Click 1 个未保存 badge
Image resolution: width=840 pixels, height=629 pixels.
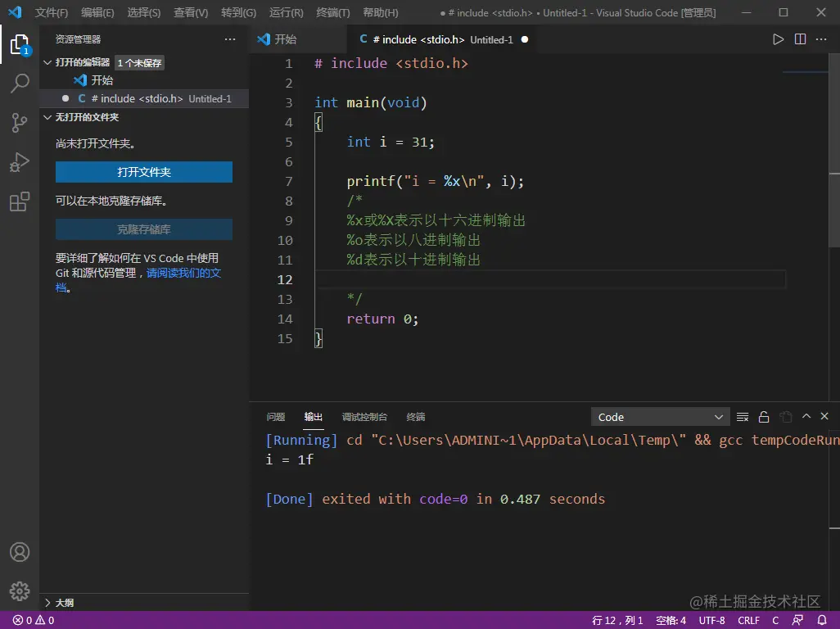[139, 63]
